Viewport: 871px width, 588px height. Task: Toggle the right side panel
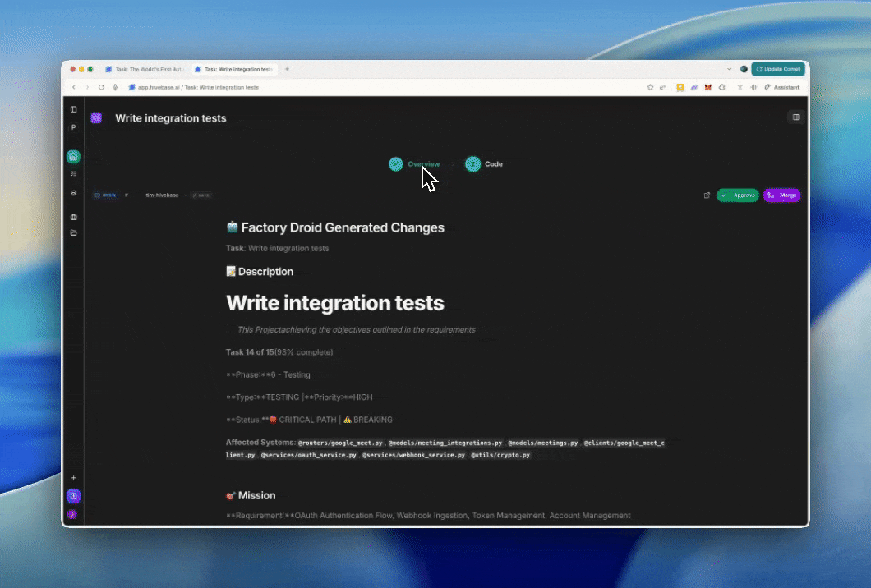[795, 117]
